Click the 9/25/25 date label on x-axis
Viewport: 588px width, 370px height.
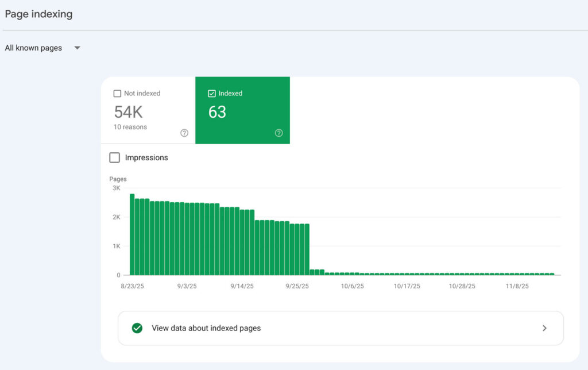click(297, 286)
